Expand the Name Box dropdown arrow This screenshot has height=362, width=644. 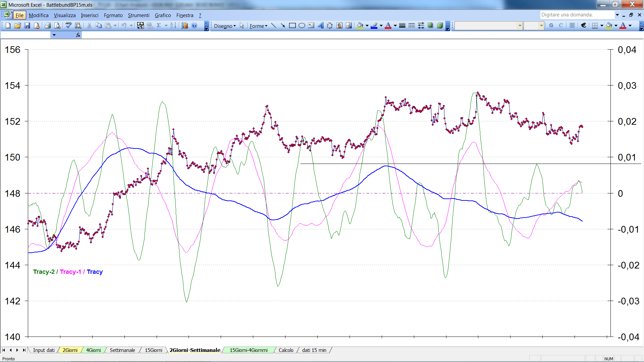tap(54, 35)
